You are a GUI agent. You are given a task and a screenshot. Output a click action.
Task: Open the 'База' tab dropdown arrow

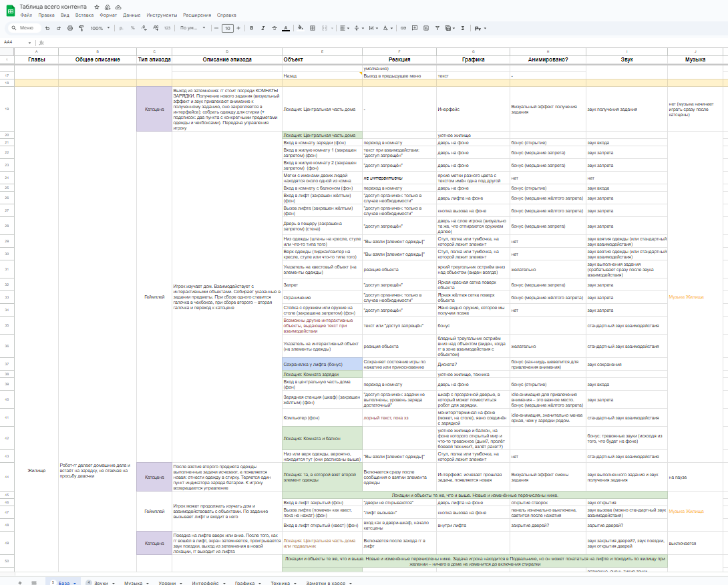[x=75, y=583]
